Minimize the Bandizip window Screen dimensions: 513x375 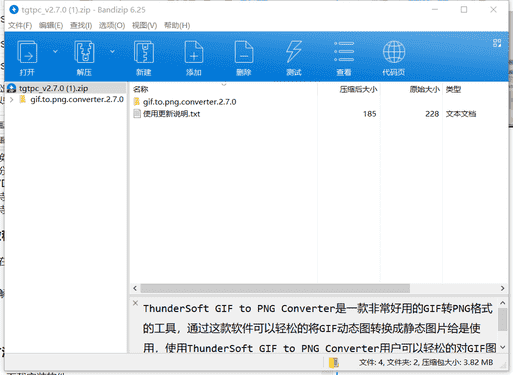coord(435,10)
